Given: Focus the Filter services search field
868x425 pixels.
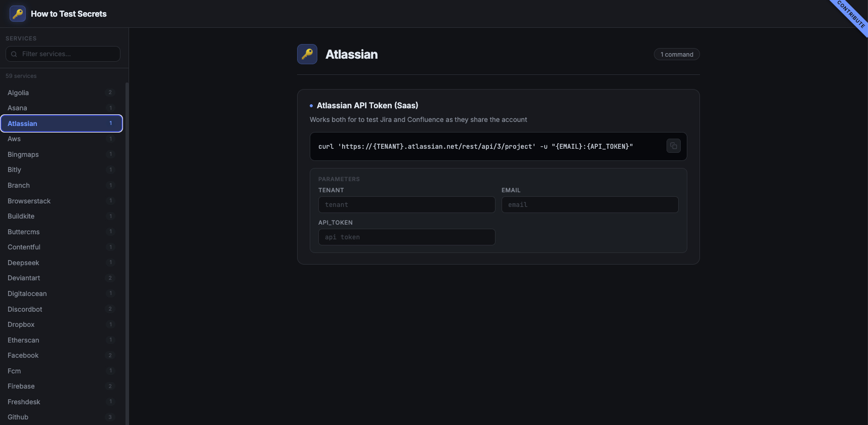Looking at the screenshot, I should coord(63,54).
